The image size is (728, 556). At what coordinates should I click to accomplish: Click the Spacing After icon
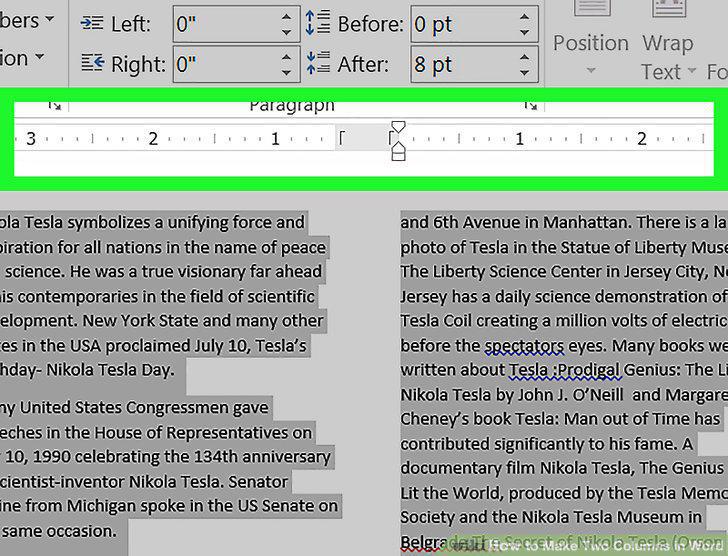(318, 63)
